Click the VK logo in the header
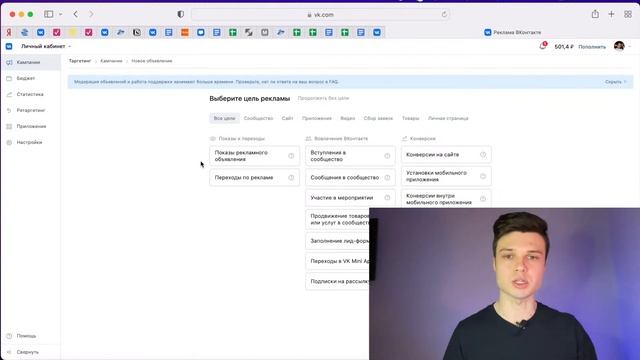Screen dimensions: 640x360 coord(9,47)
